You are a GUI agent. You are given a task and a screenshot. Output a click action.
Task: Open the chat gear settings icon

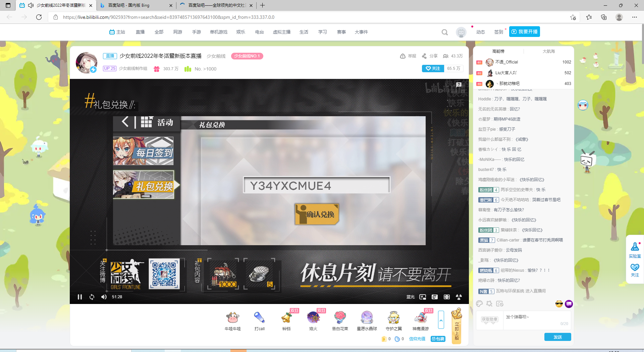click(x=490, y=304)
